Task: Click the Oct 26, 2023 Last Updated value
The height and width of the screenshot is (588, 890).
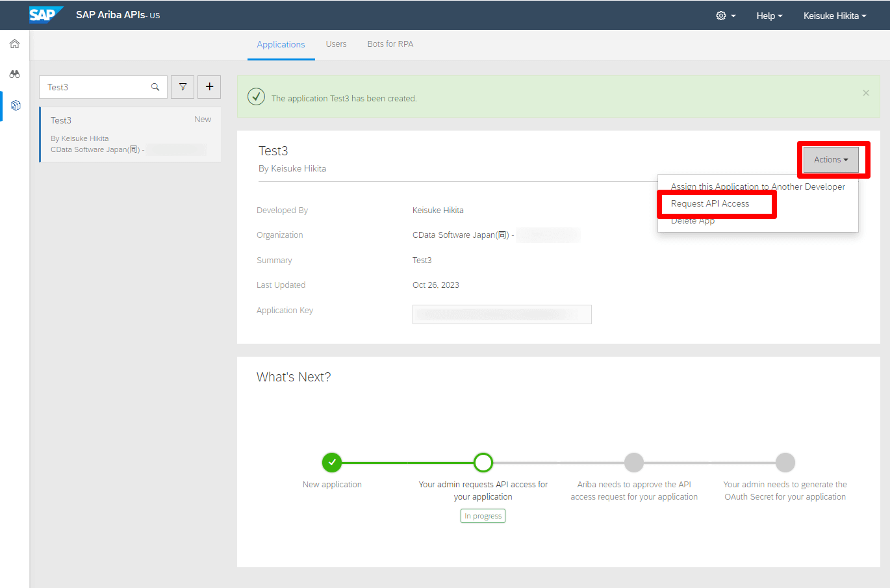Action: tap(436, 285)
